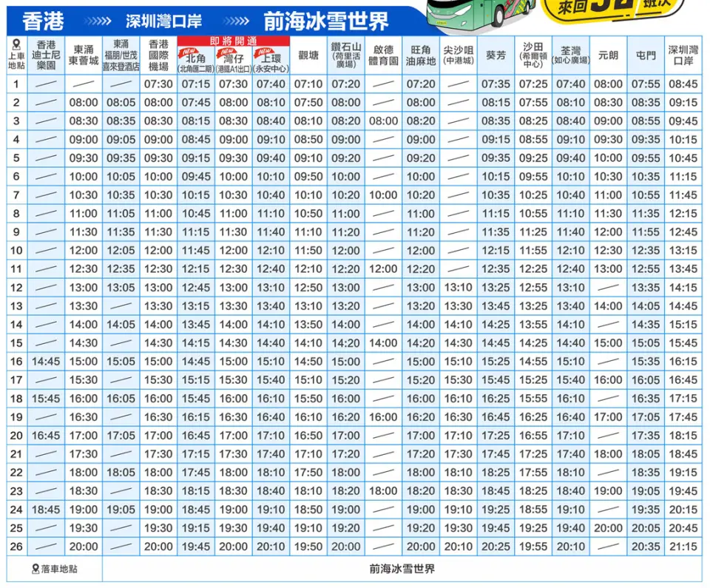Click the NEW badge on 上環 column
Viewport: 710px width, 588px height.
[x=263, y=52]
